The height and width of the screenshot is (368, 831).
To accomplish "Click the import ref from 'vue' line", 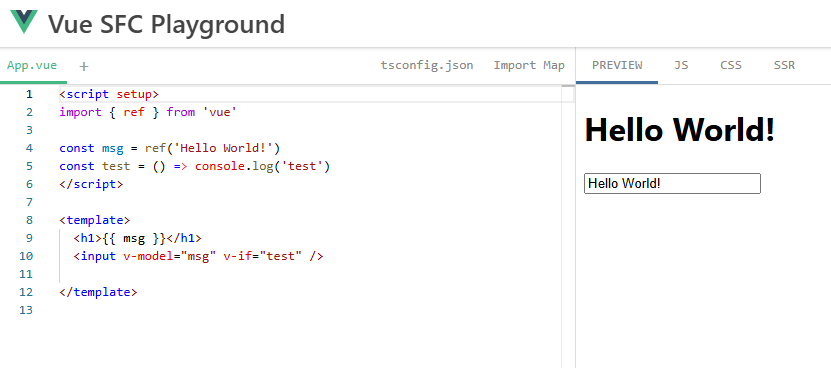I will (x=148, y=112).
